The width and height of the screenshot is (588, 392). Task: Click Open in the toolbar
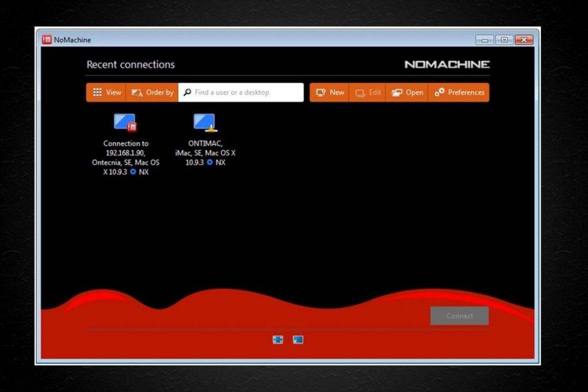point(407,93)
